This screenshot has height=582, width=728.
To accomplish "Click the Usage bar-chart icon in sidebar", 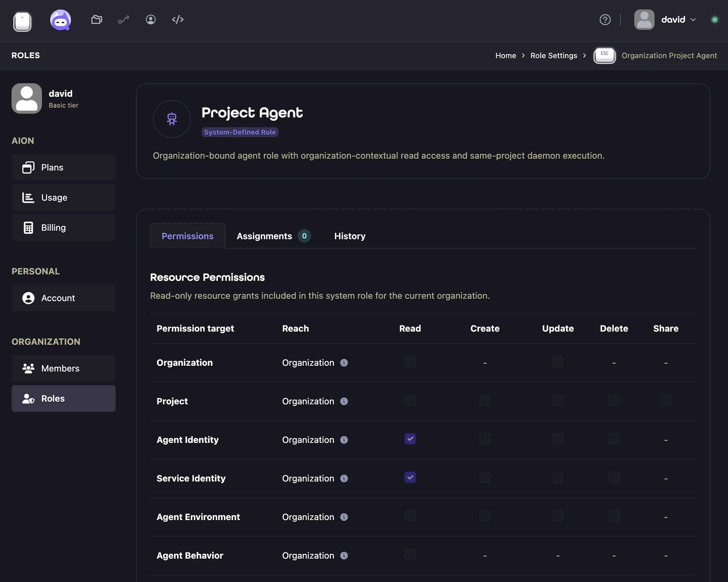I will pos(28,198).
